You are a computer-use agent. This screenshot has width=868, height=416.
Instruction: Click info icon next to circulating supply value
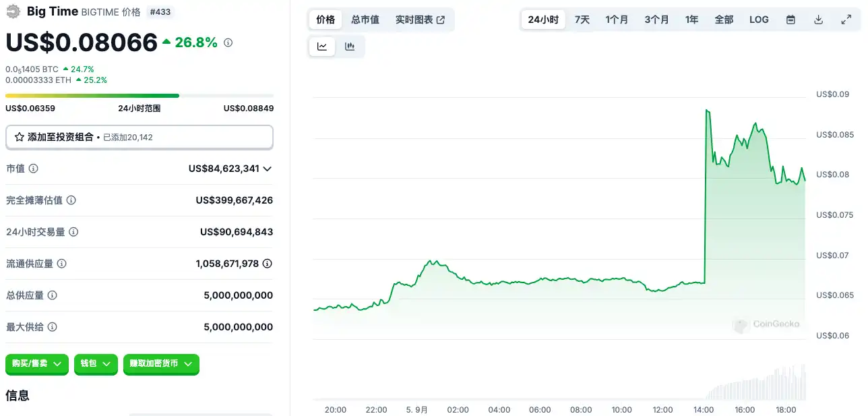(x=267, y=264)
